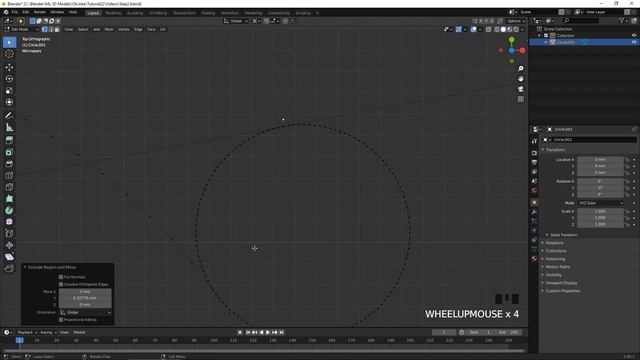The width and height of the screenshot is (640, 360).
Task: Toggle camera view icon in viewport
Action: [520, 89]
